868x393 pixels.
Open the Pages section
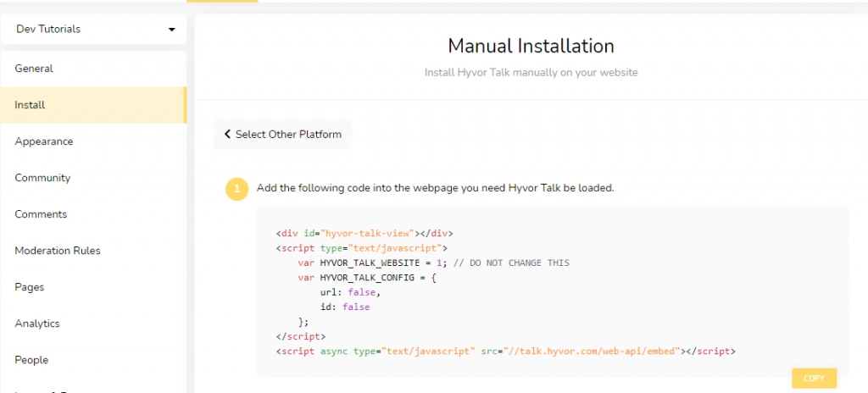point(93,287)
